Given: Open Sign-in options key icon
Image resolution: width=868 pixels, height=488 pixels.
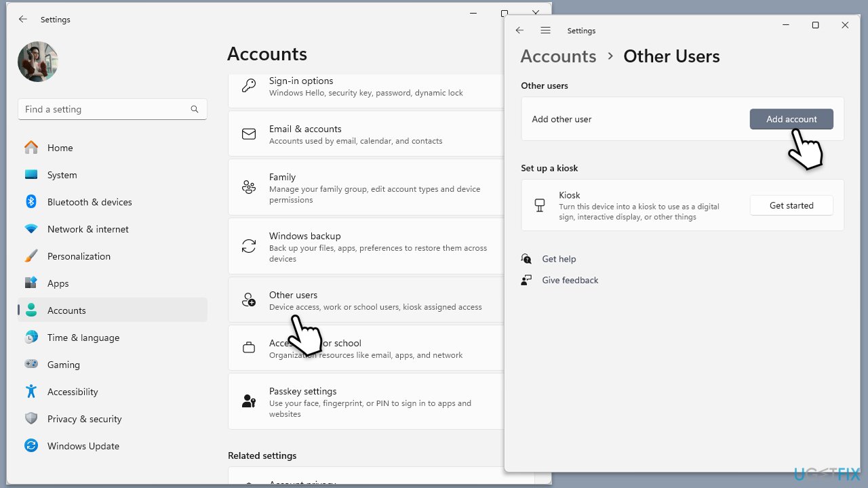Looking at the screenshot, I should [249, 86].
